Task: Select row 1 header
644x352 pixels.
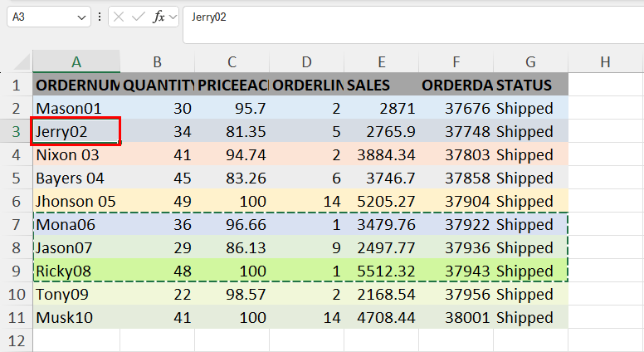Action: pos(16,85)
